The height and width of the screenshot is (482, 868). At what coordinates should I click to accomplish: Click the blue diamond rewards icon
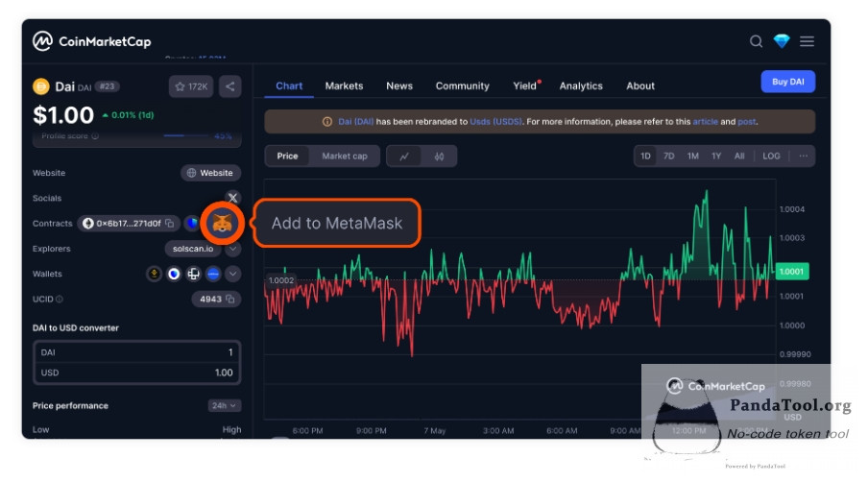pos(782,41)
